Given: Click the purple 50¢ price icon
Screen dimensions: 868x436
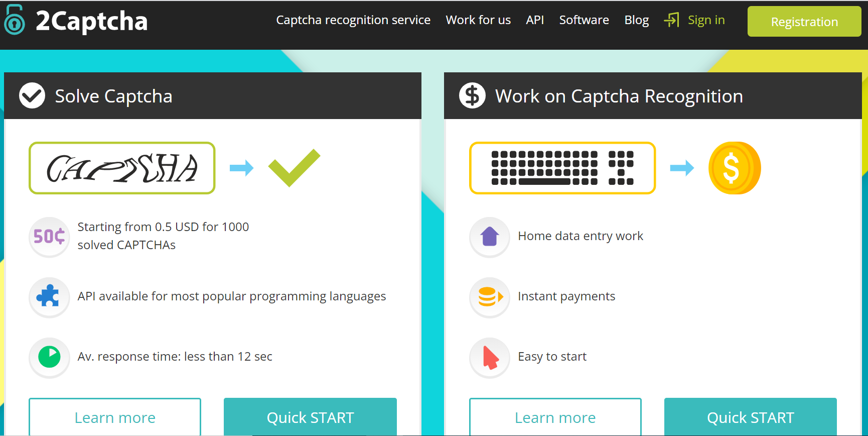Looking at the screenshot, I should point(49,237).
